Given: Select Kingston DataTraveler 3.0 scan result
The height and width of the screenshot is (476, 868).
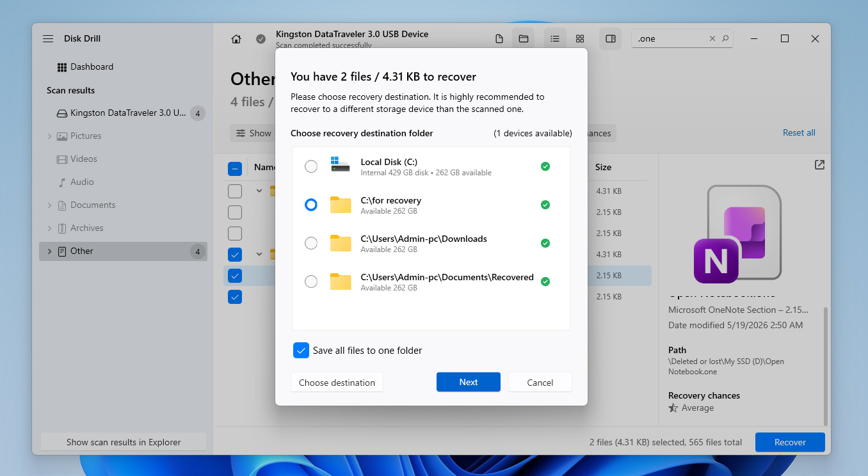Looking at the screenshot, I should click(124, 113).
